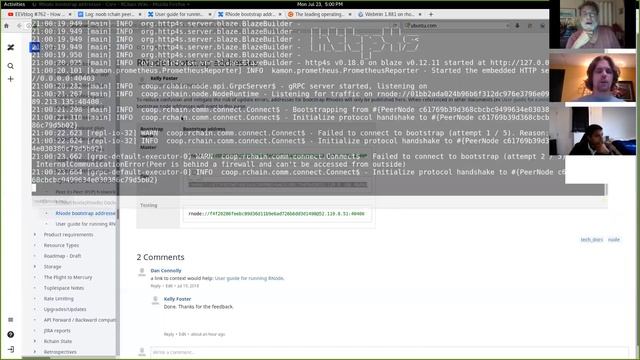
Task: Click Reply under Dan Connolly's comment
Action: (156, 286)
